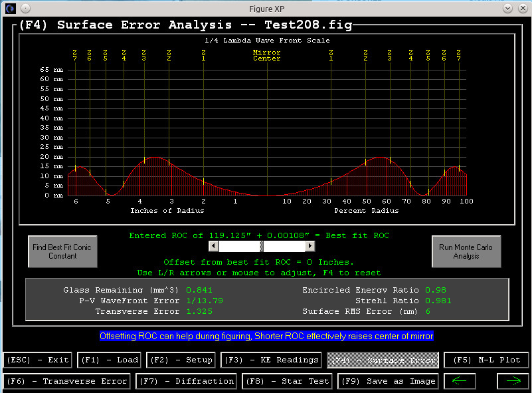The image size is (532, 393).
Task: Open the F8 Star Test view
Action: (288, 381)
